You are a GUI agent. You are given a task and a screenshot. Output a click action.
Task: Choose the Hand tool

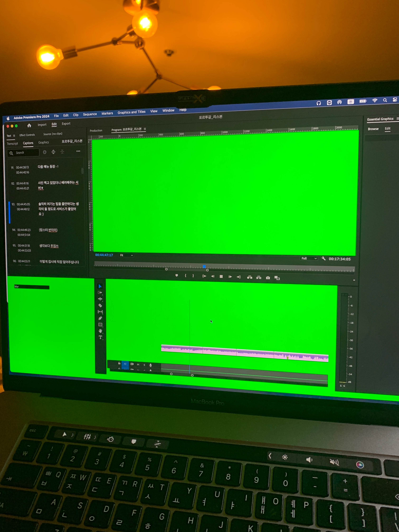100,331
